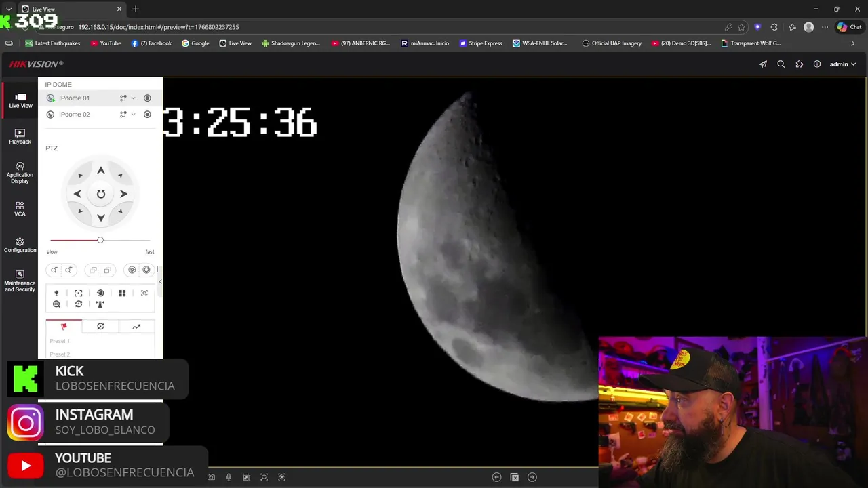868x488 pixels.
Task: Toggle two-way audio microphone icon
Action: tap(229, 477)
